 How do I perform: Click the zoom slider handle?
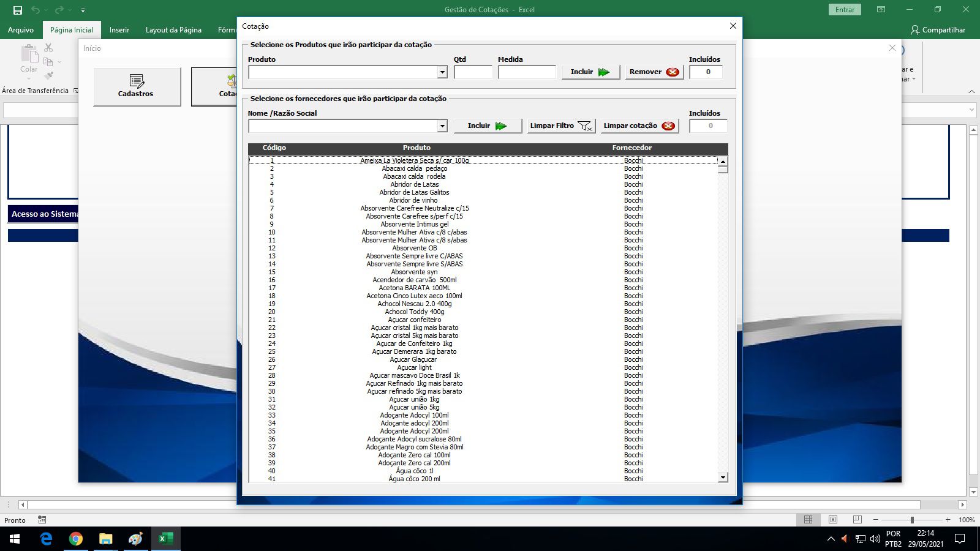[x=912, y=520]
